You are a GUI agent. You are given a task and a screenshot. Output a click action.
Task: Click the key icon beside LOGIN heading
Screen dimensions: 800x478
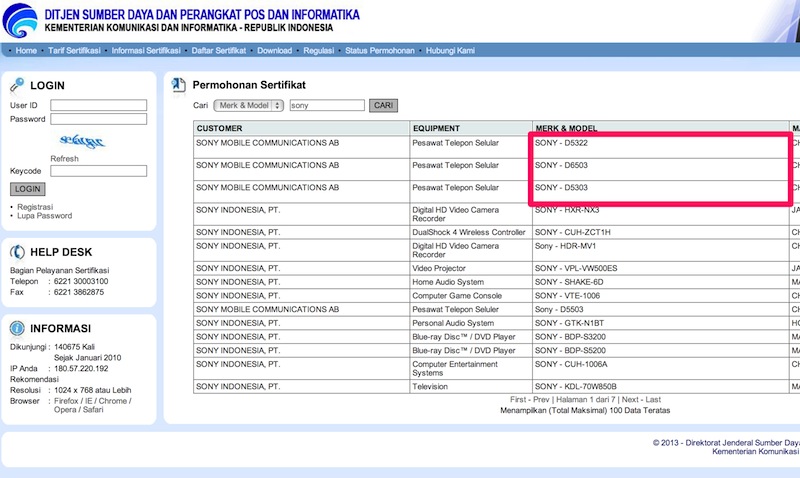click(17, 85)
